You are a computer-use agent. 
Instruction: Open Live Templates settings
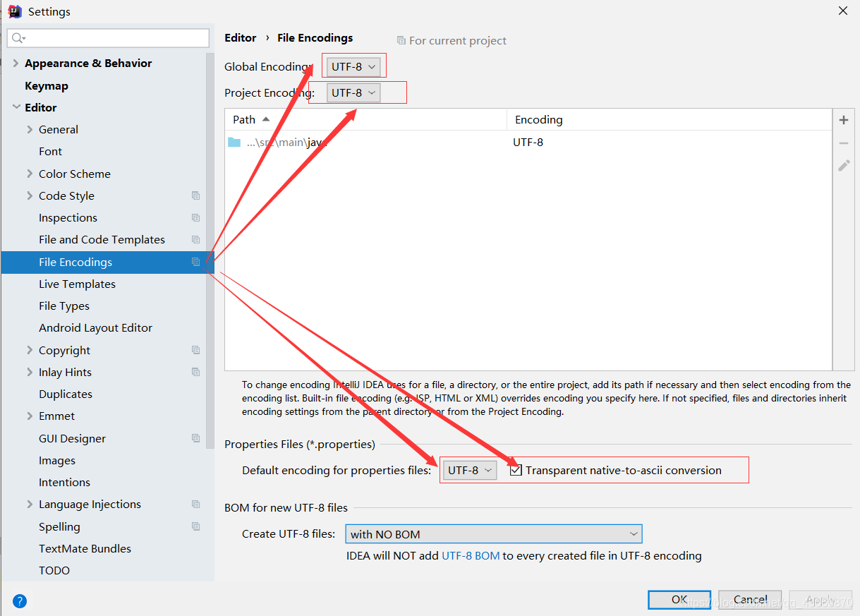pyautogui.click(x=77, y=284)
